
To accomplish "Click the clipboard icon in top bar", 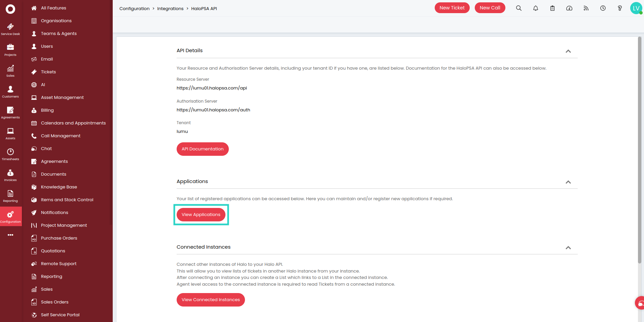I will click(552, 8).
